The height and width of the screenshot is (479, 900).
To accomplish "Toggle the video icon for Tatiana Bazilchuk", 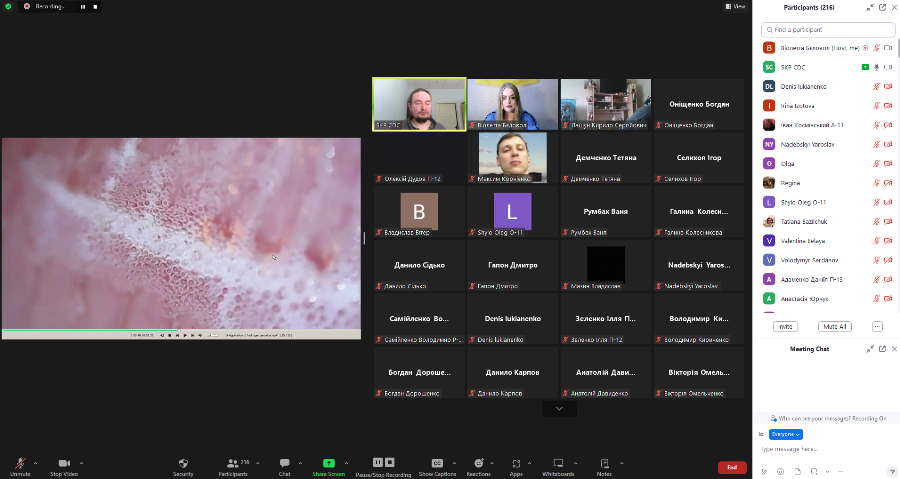I will point(888,221).
